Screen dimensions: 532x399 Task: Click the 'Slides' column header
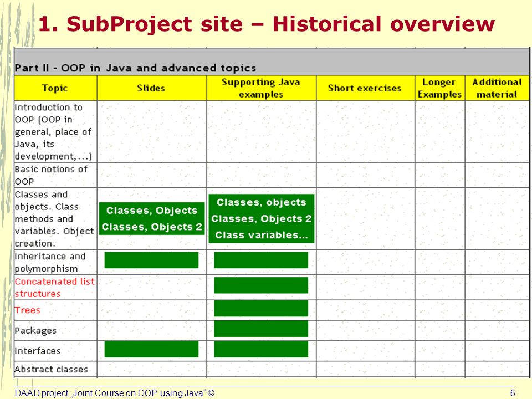coord(152,88)
